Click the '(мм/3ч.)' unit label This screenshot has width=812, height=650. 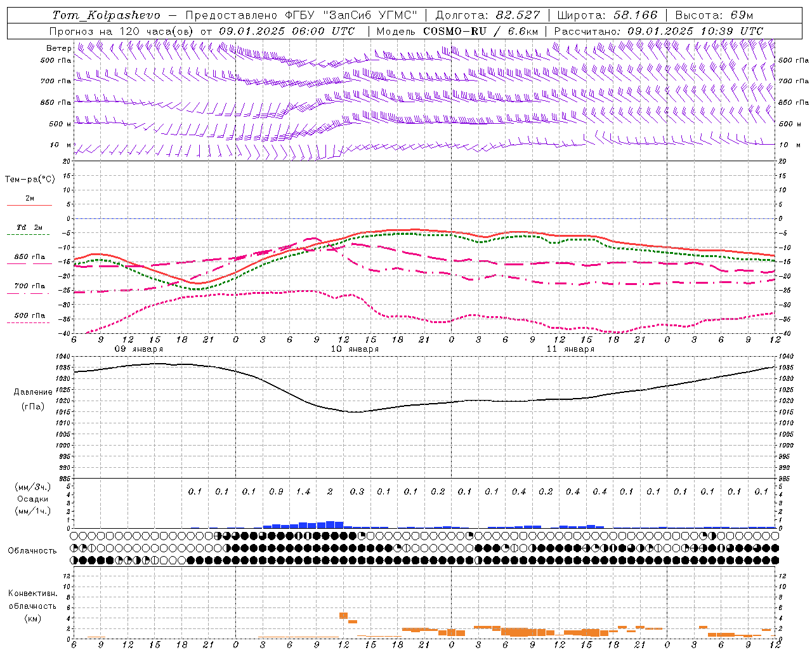point(32,487)
